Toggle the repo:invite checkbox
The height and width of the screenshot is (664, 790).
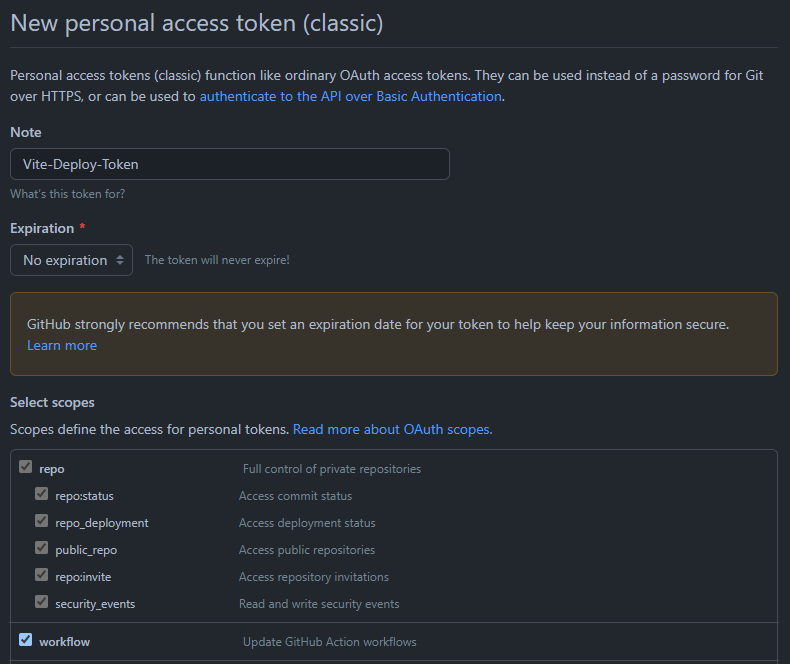pos(42,575)
